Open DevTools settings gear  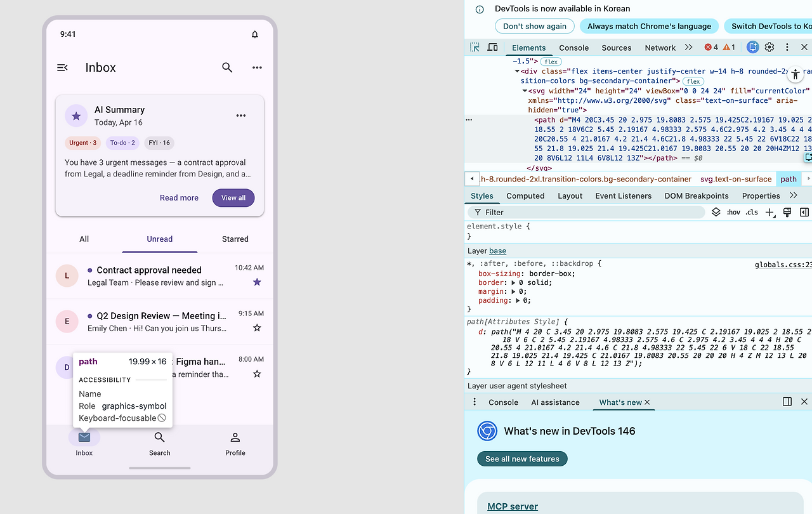point(769,47)
